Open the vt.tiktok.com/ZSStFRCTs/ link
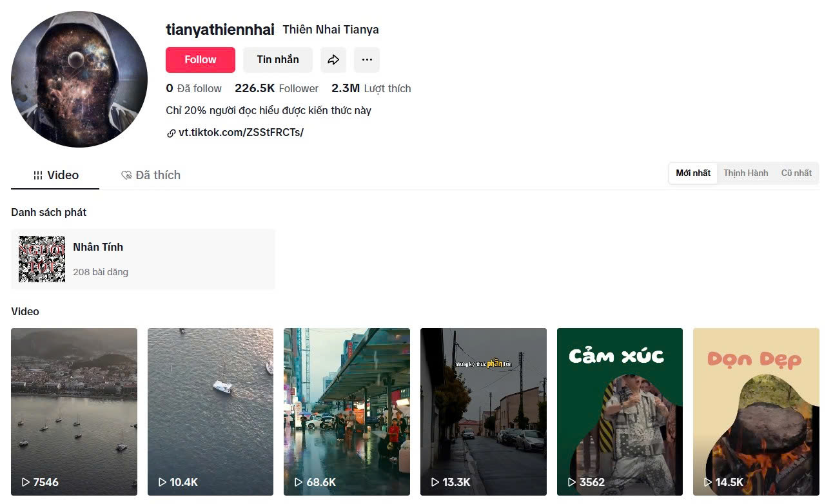 241,133
